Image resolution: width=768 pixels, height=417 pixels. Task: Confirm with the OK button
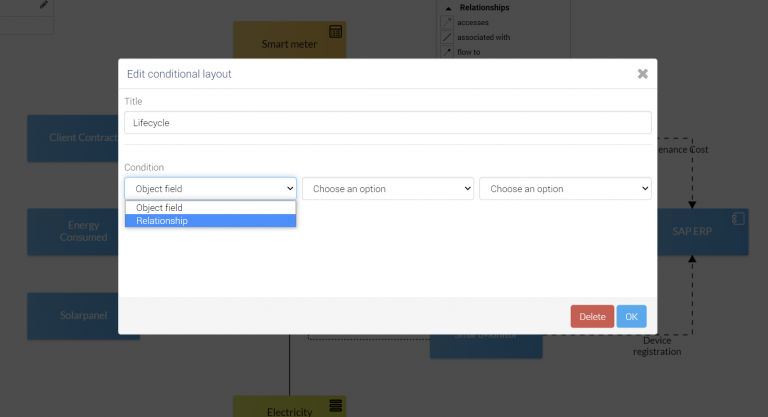pos(631,317)
